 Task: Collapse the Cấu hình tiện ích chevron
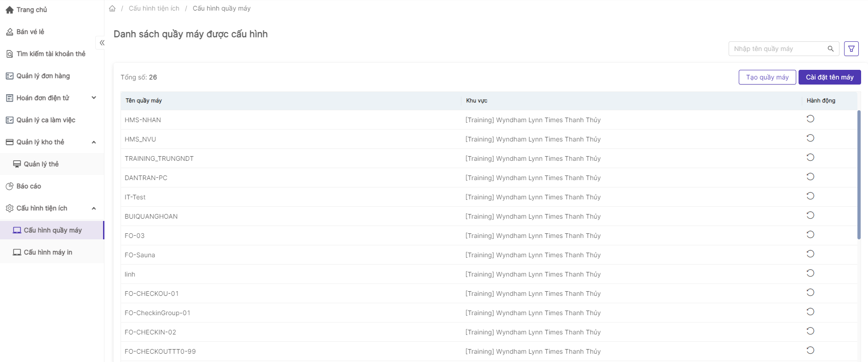click(94, 208)
